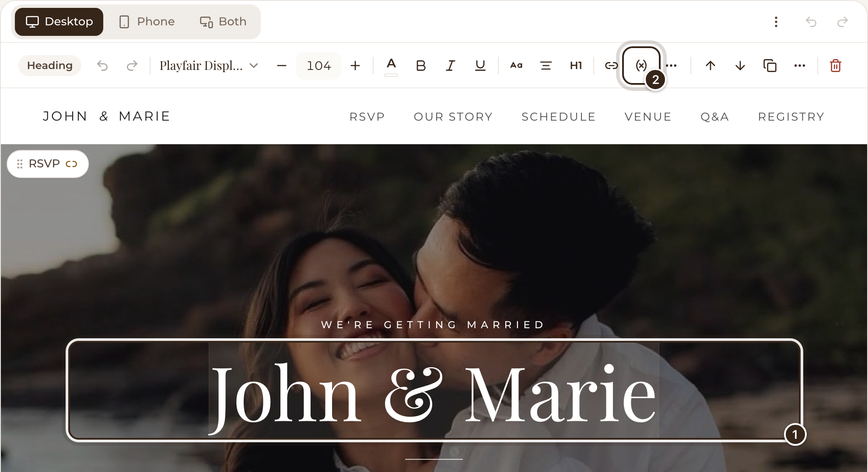
Task: Open the OUR STORY navigation link
Action: click(x=453, y=117)
